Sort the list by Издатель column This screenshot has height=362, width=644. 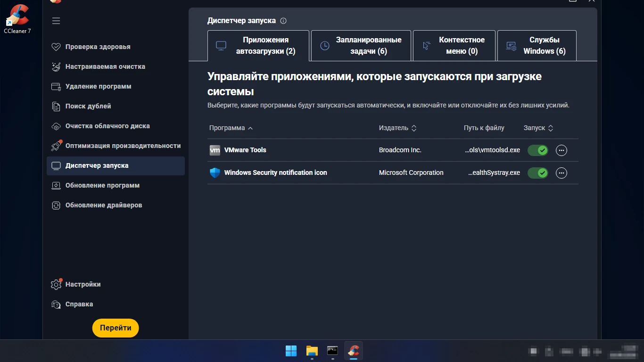tap(398, 128)
